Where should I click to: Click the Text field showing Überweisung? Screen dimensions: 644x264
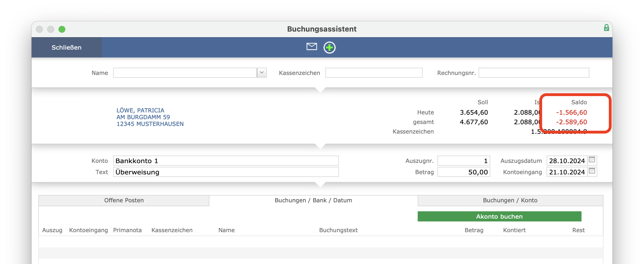[x=226, y=172]
